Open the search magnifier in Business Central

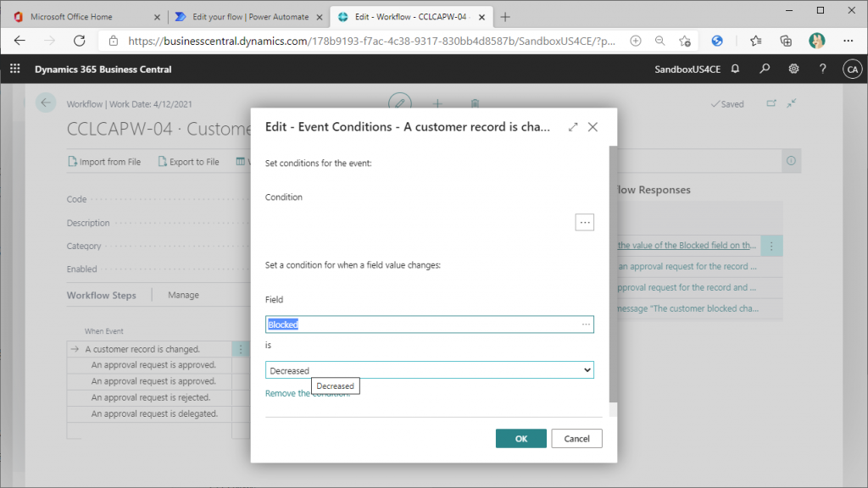click(765, 69)
